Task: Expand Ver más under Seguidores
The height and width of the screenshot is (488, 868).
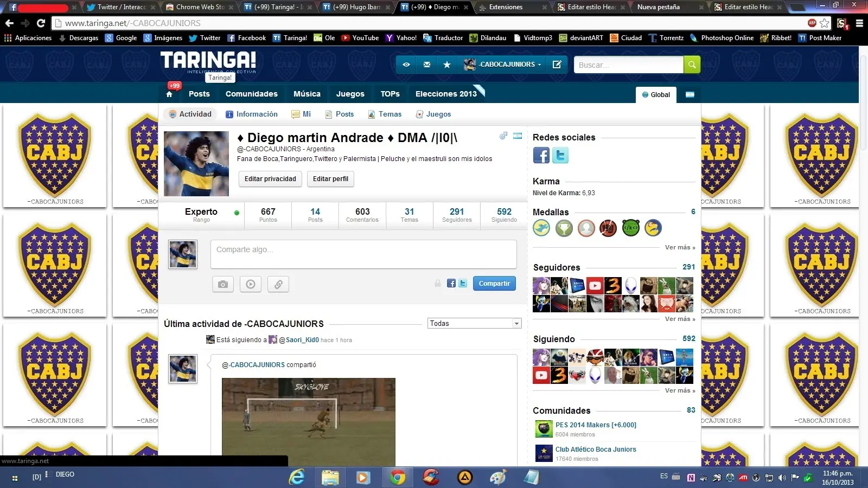Action: 680,319
